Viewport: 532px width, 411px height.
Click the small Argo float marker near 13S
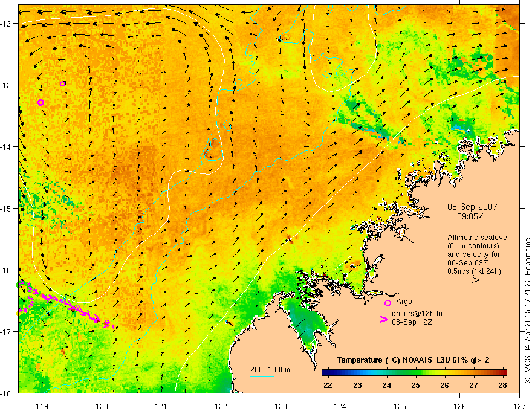click(62, 84)
